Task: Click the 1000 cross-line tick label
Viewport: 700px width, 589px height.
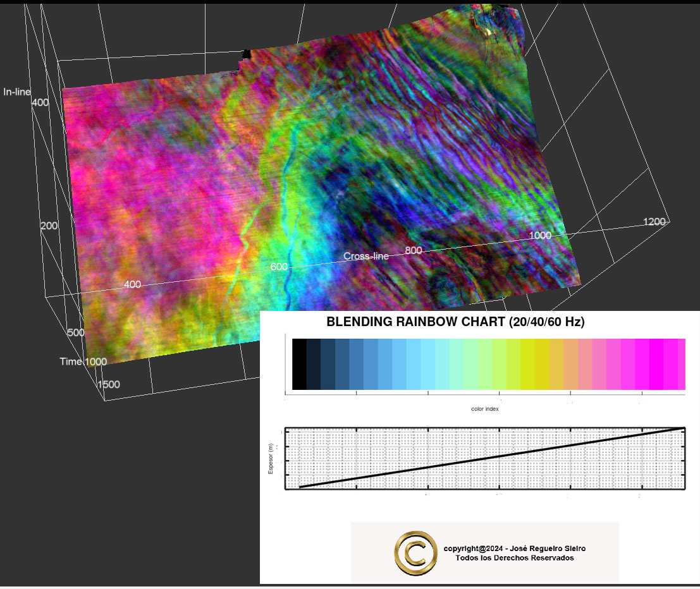Action: [x=540, y=235]
